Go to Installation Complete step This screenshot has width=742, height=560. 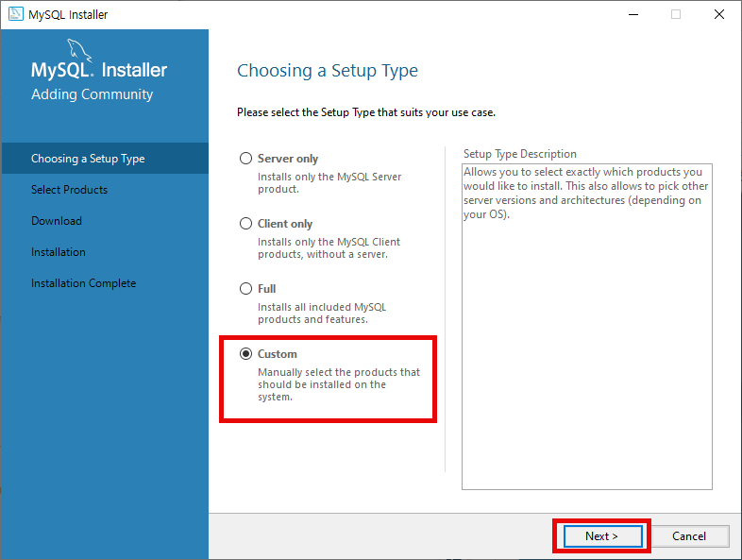83,283
